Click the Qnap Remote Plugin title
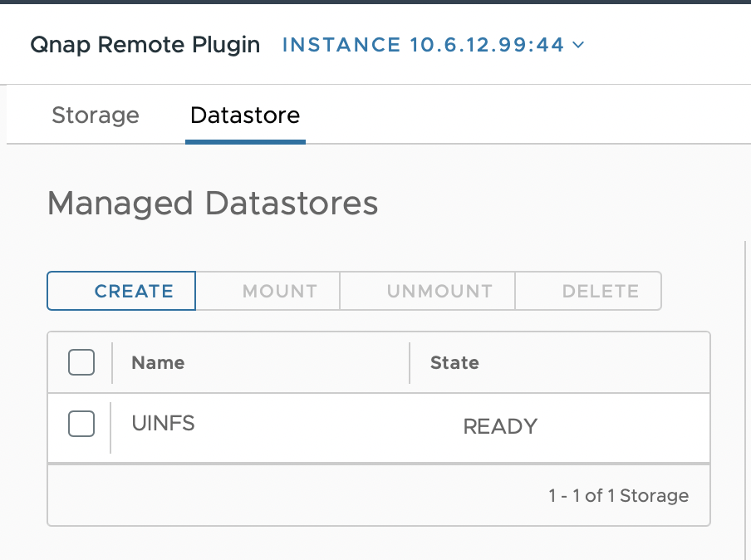 coord(145,45)
